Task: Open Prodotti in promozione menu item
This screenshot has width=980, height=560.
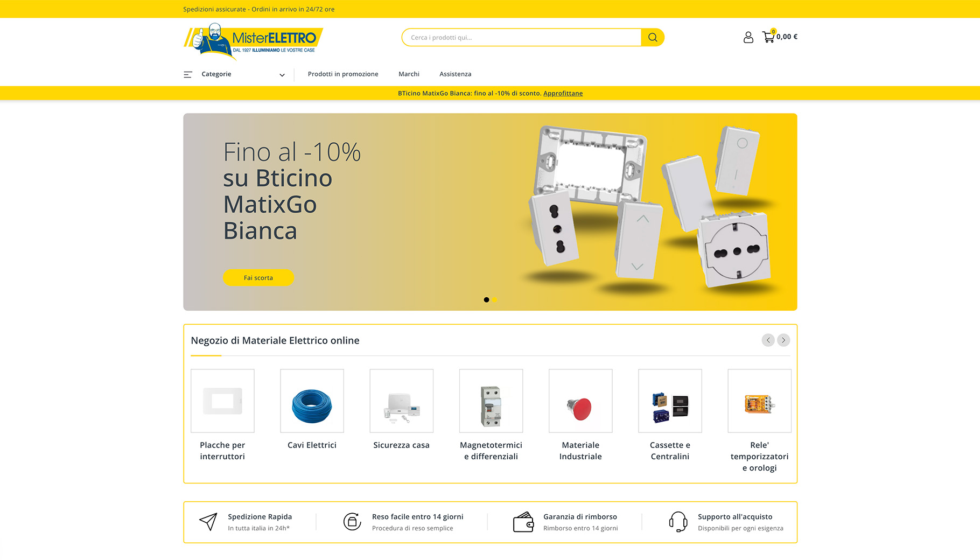Action: (343, 74)
